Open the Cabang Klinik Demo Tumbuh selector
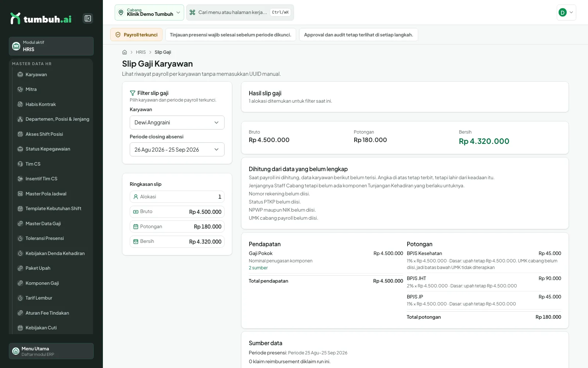Viewport: 588px width, 368px height. (x=149, y=13)
